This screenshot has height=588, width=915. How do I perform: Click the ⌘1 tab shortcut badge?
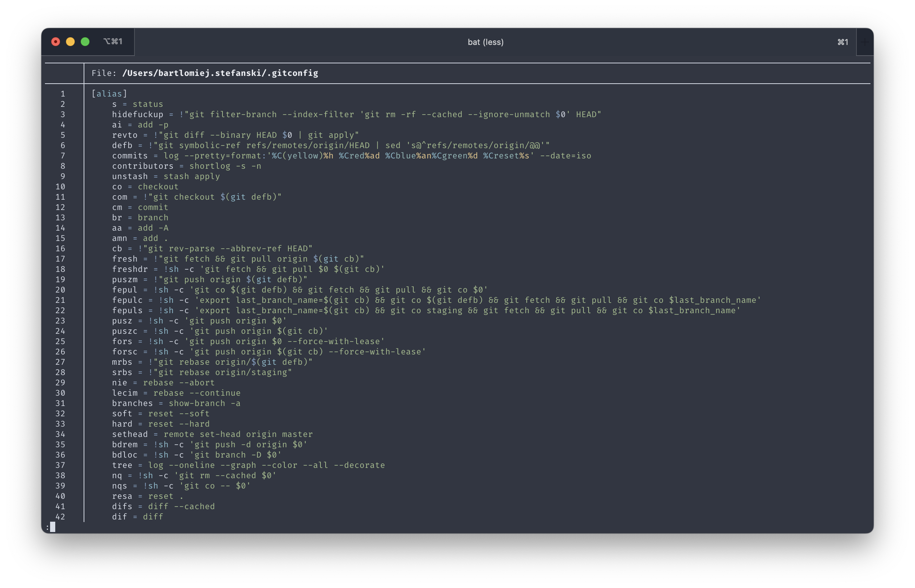pyautogui.click(x=842, y=42)
